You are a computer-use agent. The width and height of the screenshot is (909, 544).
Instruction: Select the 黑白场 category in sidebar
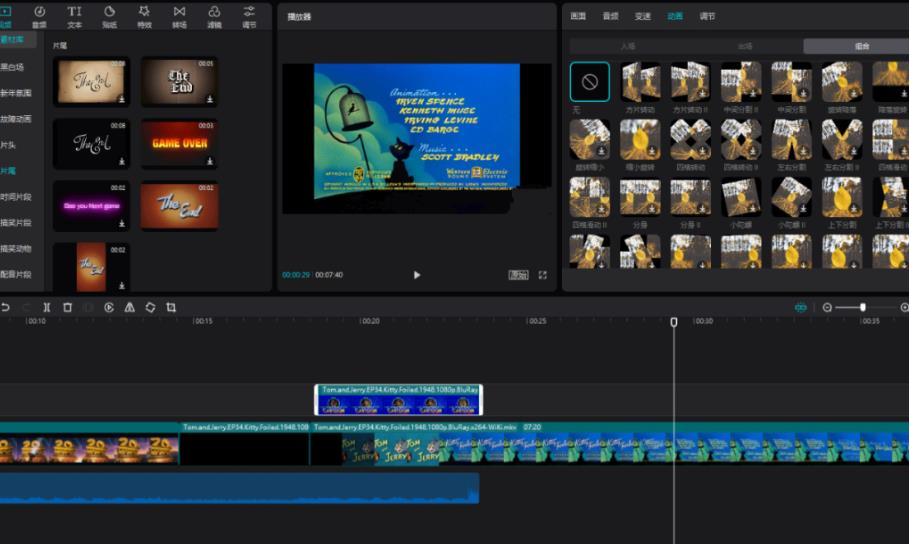pyautogui.click(x=12, y=67)
